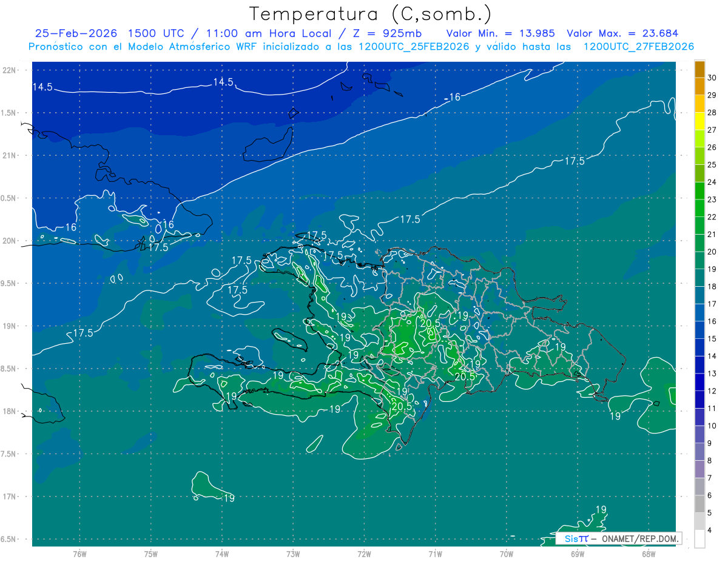Click the '71W' longitude label

[435, 554]
